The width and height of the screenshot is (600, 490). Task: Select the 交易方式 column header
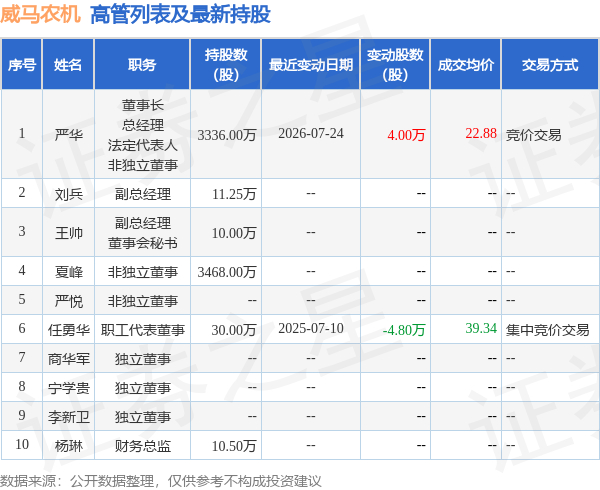(550, 65)
